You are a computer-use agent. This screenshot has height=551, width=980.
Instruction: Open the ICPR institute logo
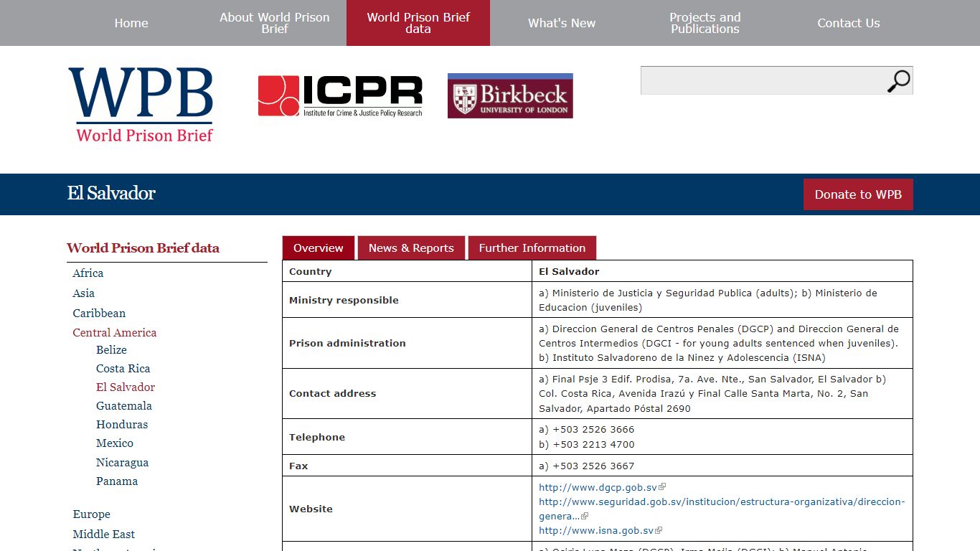tap(340, 96)
